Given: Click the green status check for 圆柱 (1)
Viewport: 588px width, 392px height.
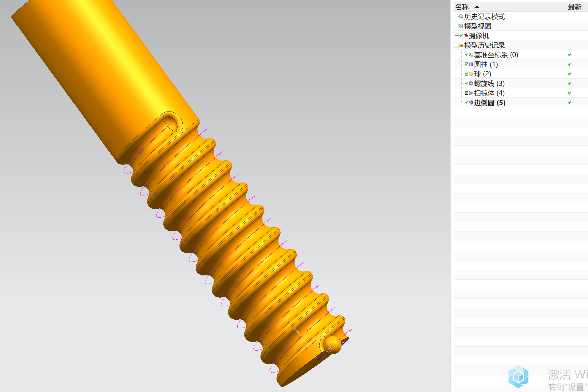Looking at the screenshot, I should click(x=570, y=64).
